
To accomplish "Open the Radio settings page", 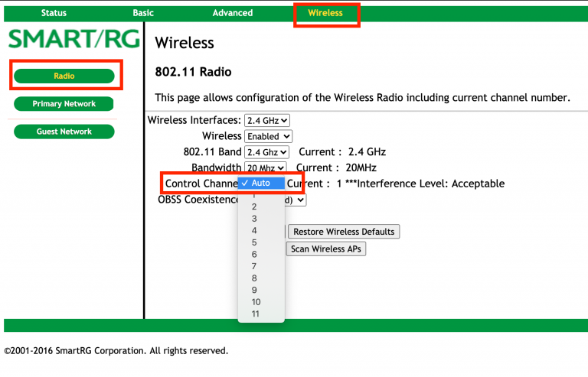I will [64, 76].
